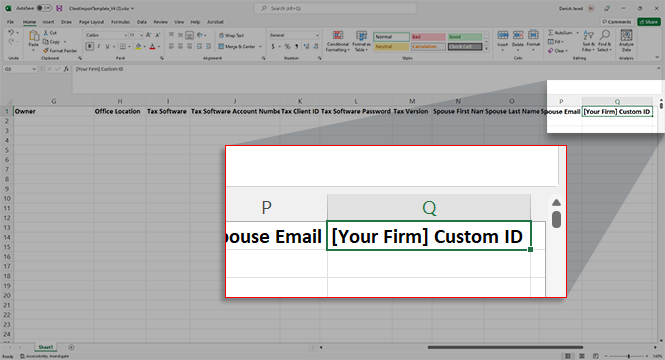Apply the yellow Fill Color
The width and height of the screenshot is (665, 360).
click(138, 46)
